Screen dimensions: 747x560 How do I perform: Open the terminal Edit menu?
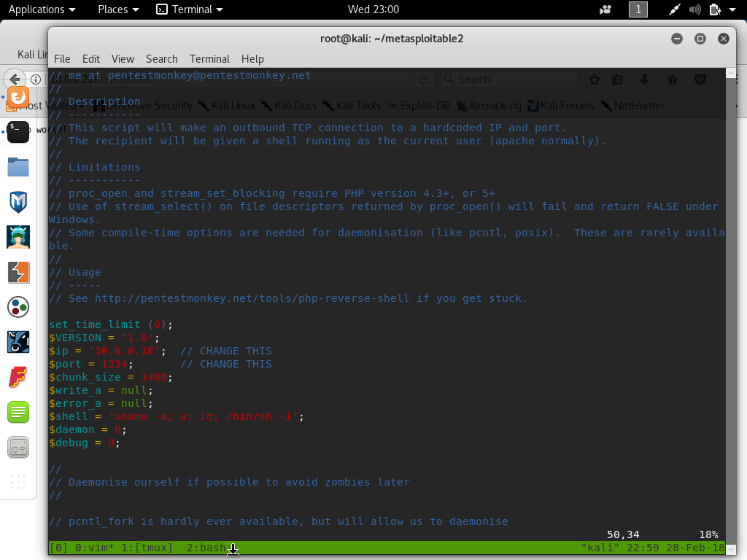91,58
